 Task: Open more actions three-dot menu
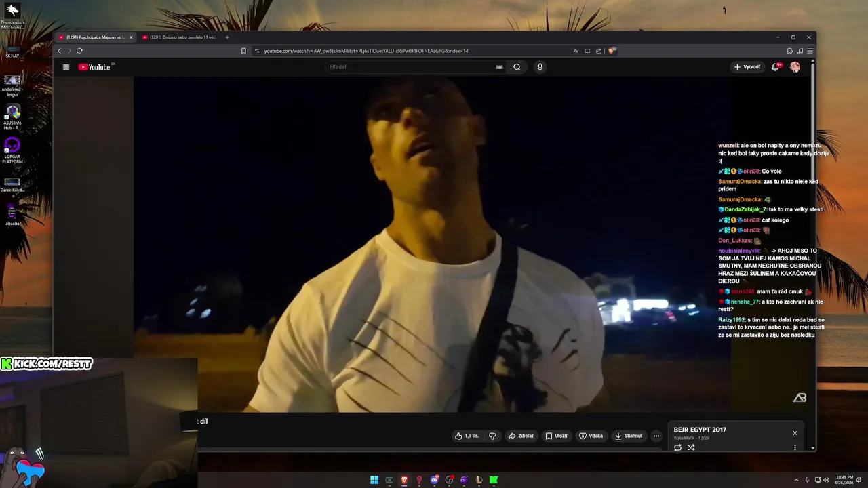pyautogui.click(x=656, y=436)
